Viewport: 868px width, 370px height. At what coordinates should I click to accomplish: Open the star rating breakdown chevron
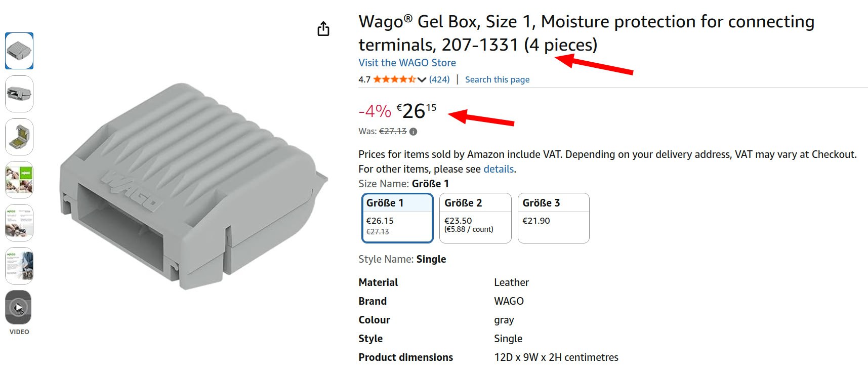click(x=422, y=79)
